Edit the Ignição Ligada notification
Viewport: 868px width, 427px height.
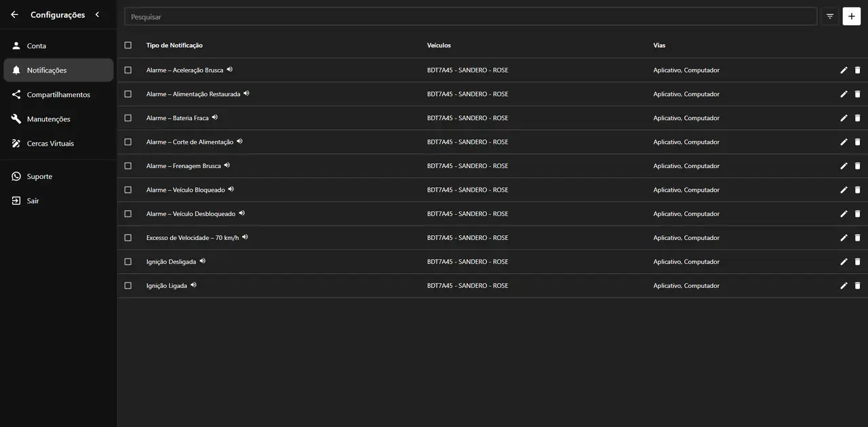(x=844, y=286)
